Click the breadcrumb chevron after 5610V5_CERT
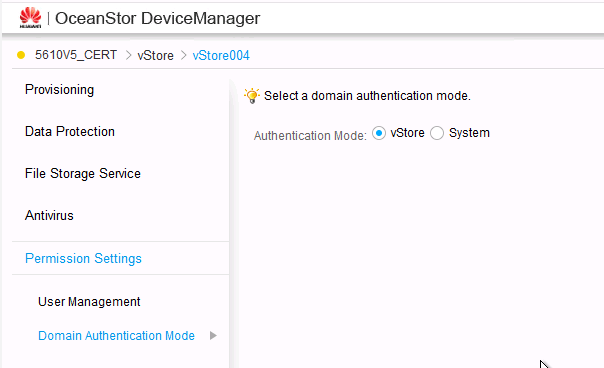Image resolution: width=604 pixels, height=368 pixels. tap(128, 55)
